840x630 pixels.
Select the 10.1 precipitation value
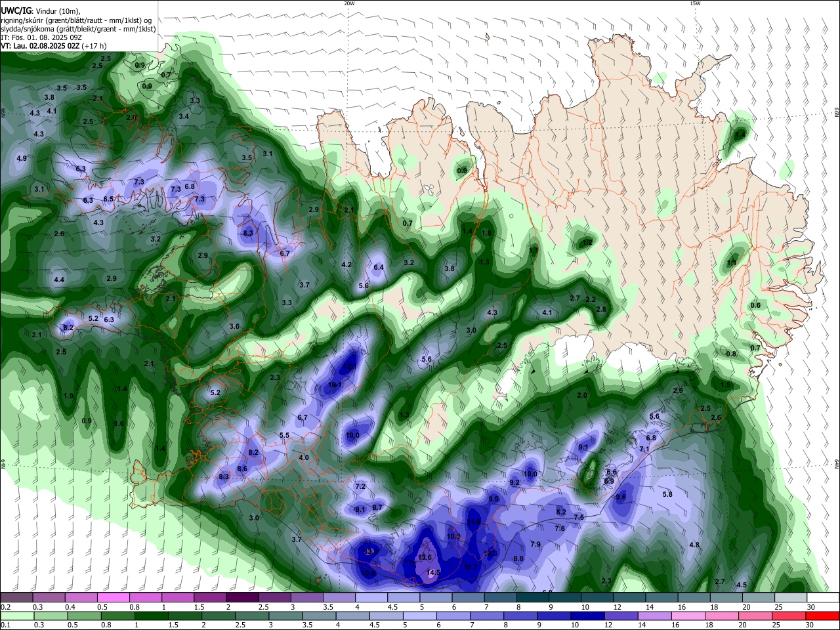335,385
